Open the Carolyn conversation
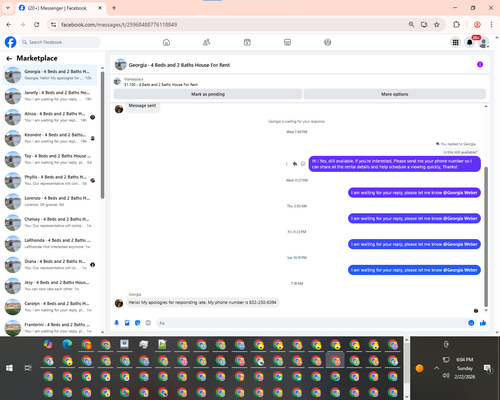 50,307
